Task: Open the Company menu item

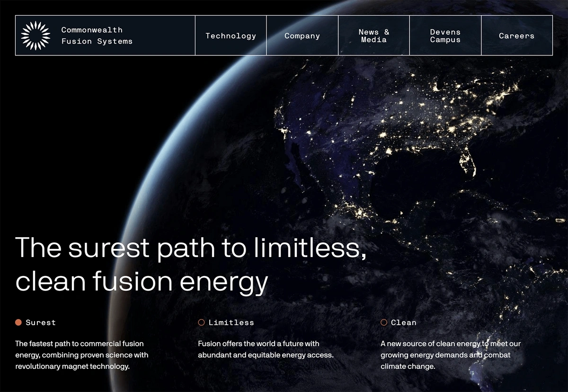Action: 302,36
